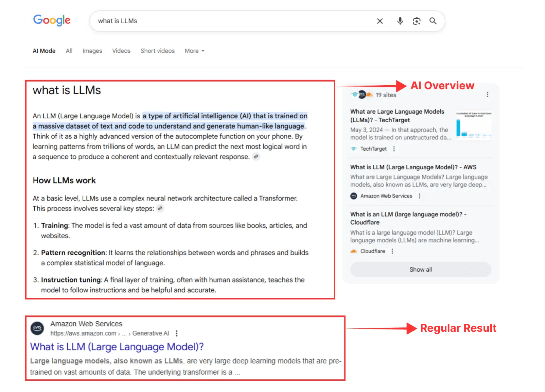The height and width of the screenshot is (392, 545).
Task: Click the bold 'Instruction tuning' list item
Action: pyautogui.click(x=71, y=280)
